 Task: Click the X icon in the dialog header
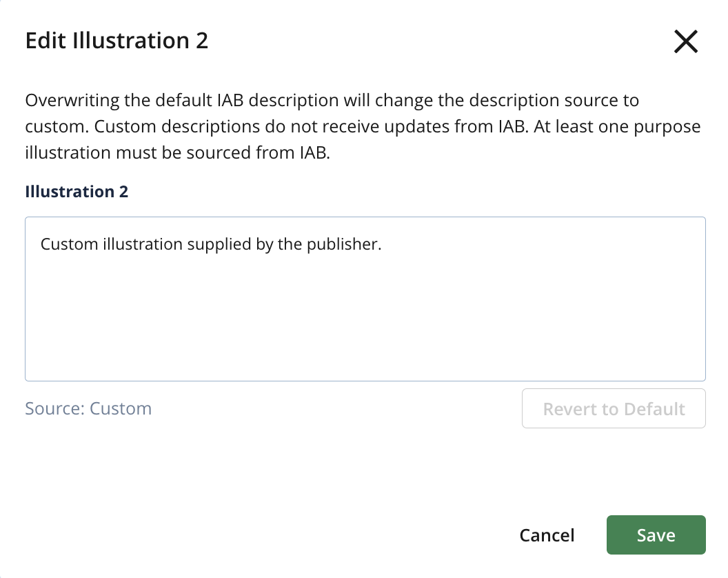click(685, 42)
